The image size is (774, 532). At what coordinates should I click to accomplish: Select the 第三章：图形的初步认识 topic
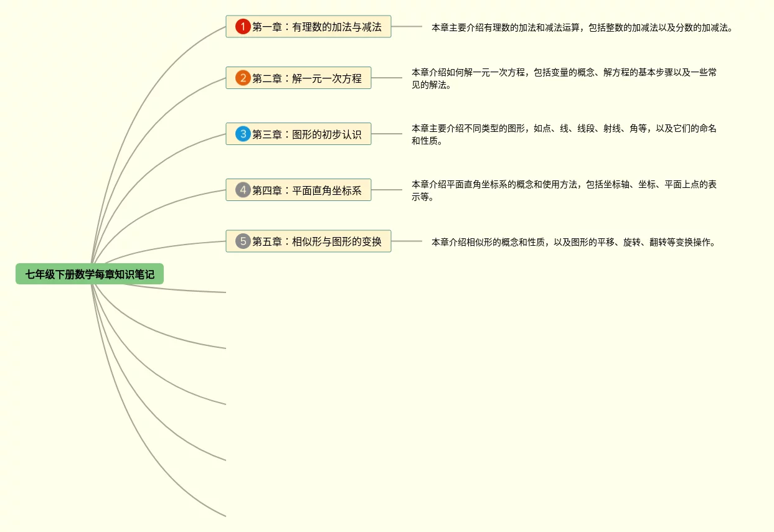(298, 134)
